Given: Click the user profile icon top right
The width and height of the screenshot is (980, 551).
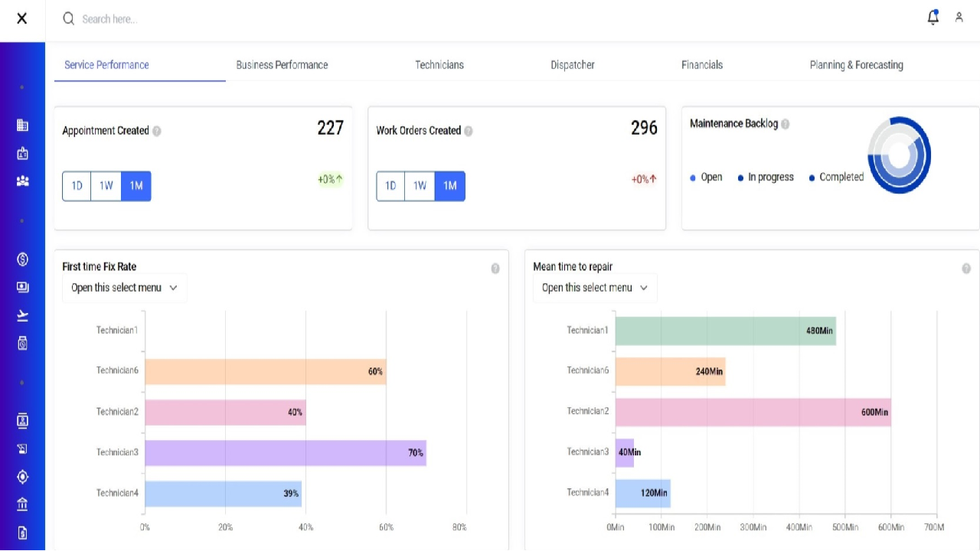Looking at the screenshot, I should [959, 18].
